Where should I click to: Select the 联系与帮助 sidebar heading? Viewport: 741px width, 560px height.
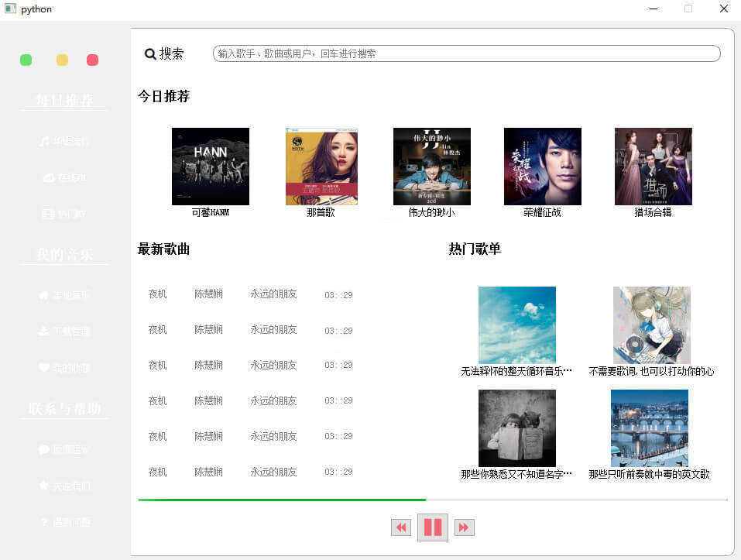64,408
